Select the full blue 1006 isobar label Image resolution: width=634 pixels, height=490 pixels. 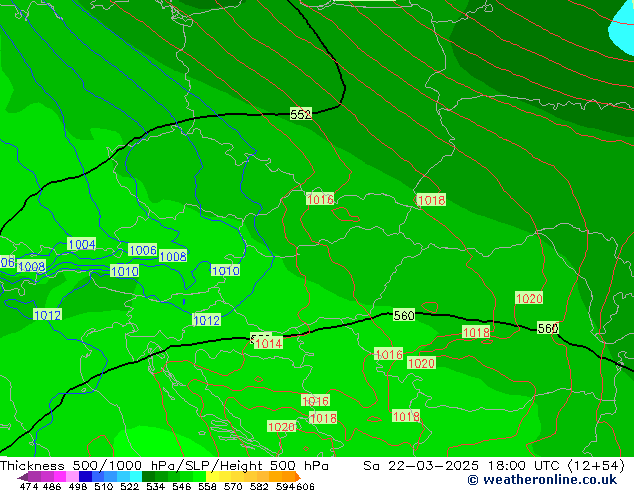click(143, 250)
